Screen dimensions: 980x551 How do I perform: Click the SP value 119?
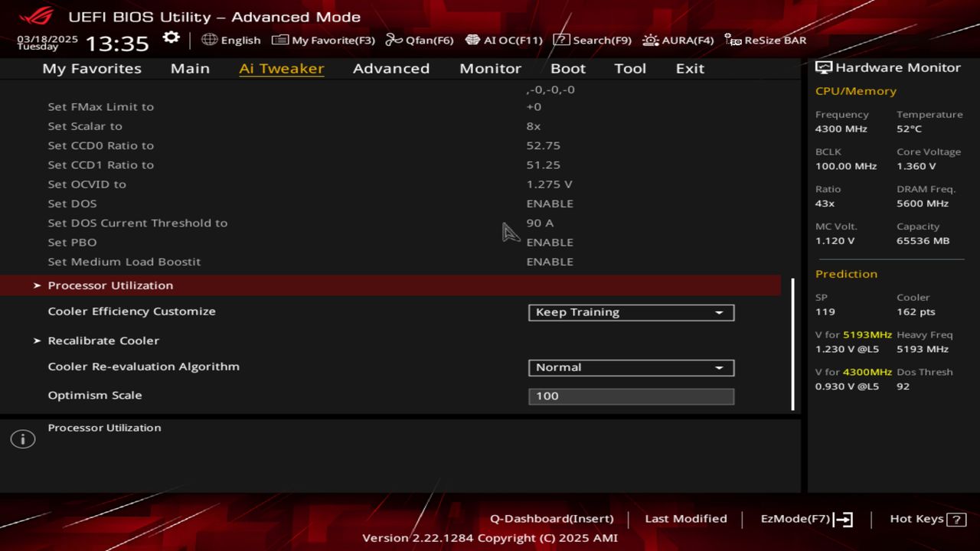(825, 311)
